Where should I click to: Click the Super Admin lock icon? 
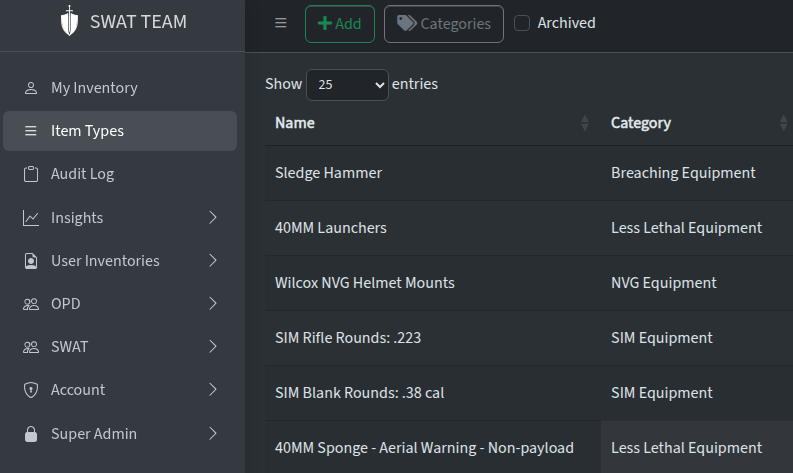click(31, 434)
